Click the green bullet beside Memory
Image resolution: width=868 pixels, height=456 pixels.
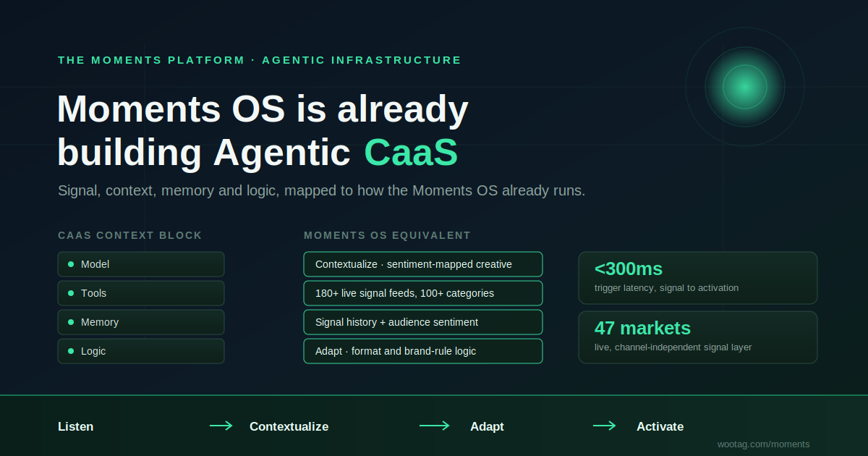(71, 322)
